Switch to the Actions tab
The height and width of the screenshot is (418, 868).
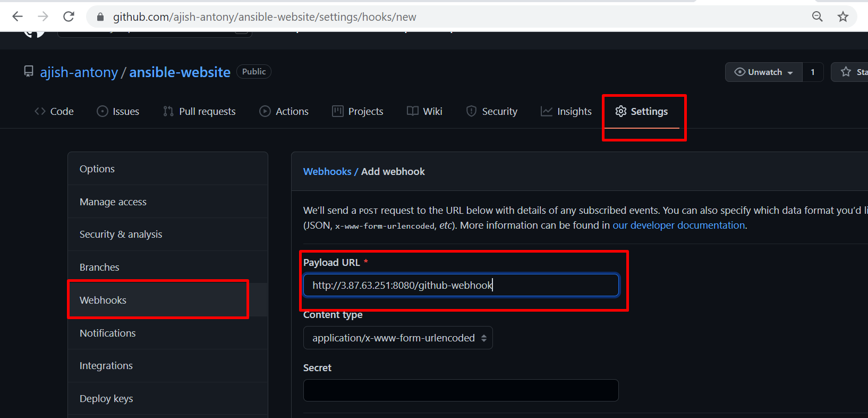284,112
